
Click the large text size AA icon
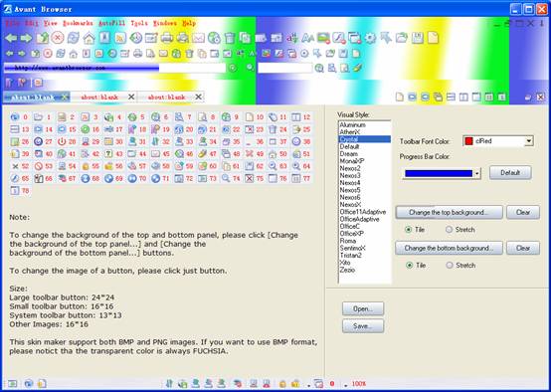[x=308, y=38]
